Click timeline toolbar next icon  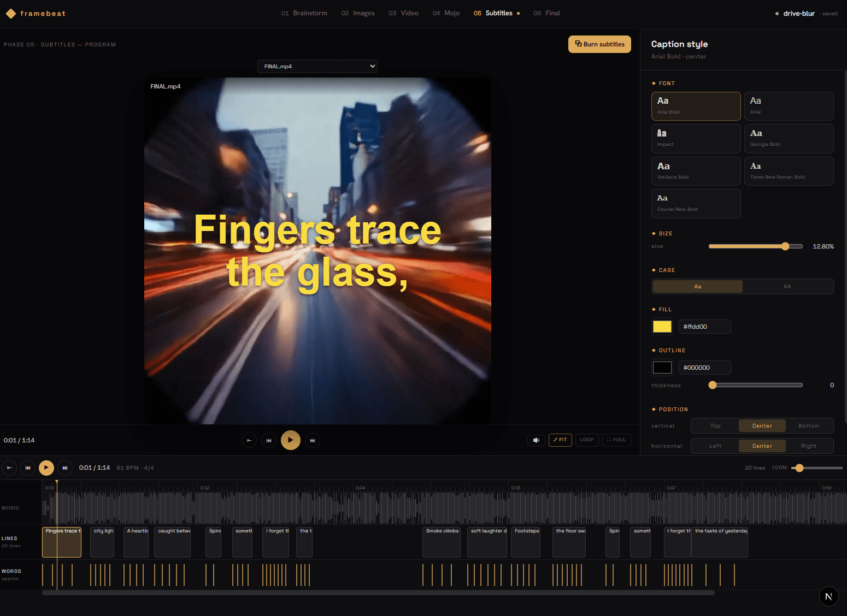tap(65, 468)
